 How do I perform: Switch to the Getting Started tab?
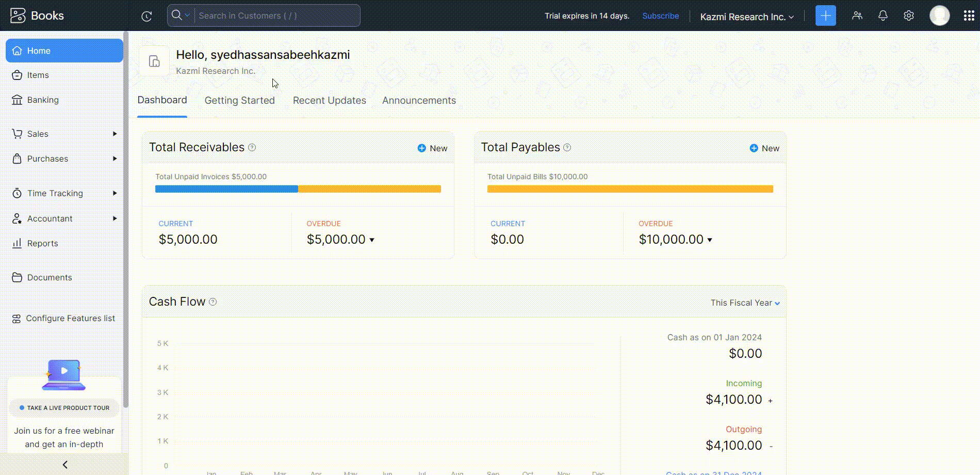pos(239,101)
